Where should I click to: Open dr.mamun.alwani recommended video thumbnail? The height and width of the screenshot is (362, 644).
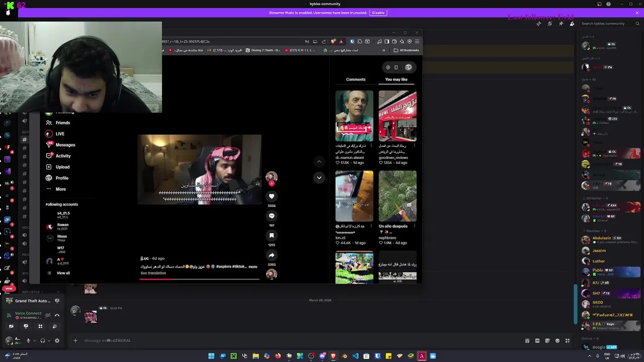[354, 116]
